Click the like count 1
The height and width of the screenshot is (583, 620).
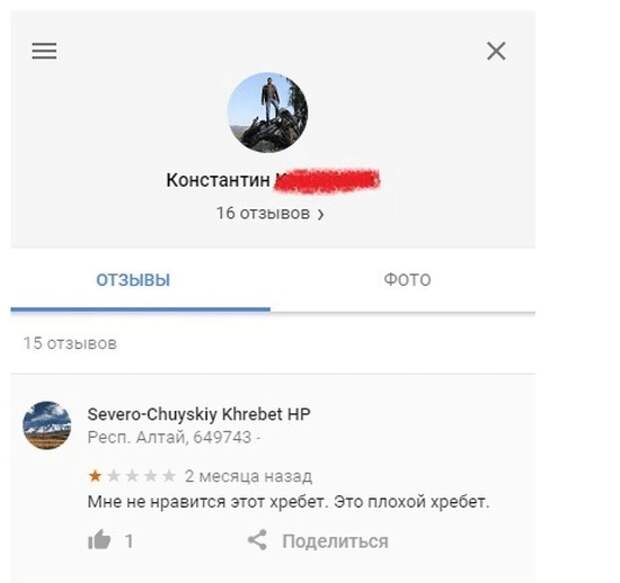(129, 541)
